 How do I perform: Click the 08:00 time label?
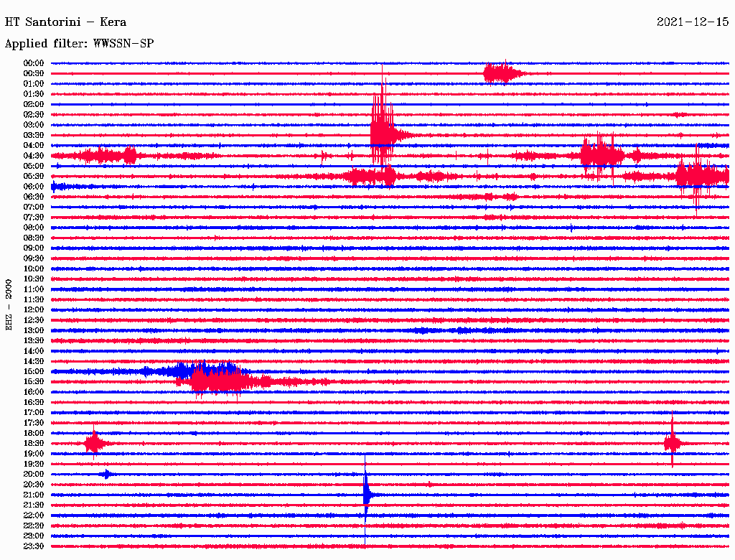tap(34, 228)
